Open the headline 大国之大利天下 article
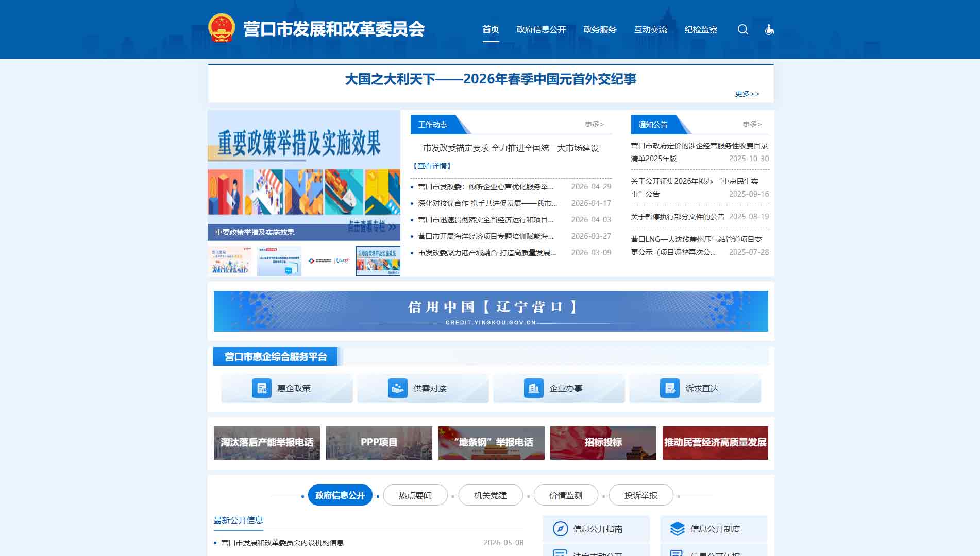Screen dimensions: 980x556 491,79
